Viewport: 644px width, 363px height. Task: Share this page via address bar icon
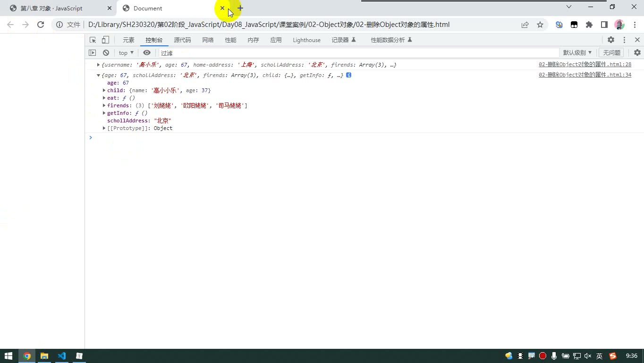click(x=525, y=25)
